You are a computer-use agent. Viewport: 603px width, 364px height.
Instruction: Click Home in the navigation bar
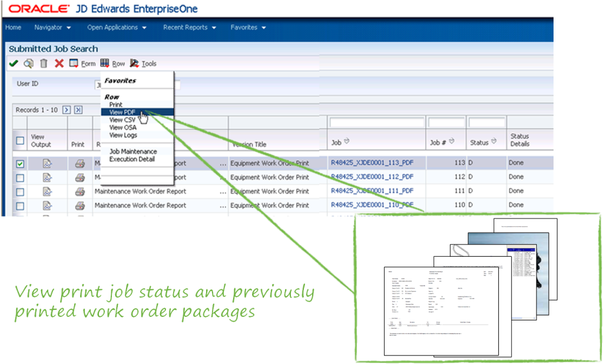[x=13, y=27]
